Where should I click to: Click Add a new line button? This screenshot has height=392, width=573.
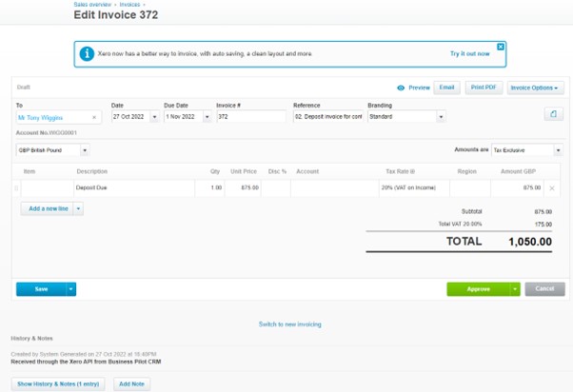(x=47, y=208)
